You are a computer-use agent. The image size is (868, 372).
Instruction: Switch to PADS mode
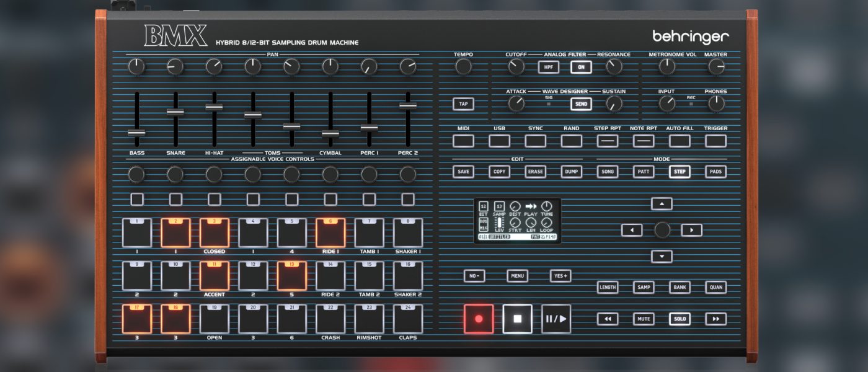click(715, 171)
